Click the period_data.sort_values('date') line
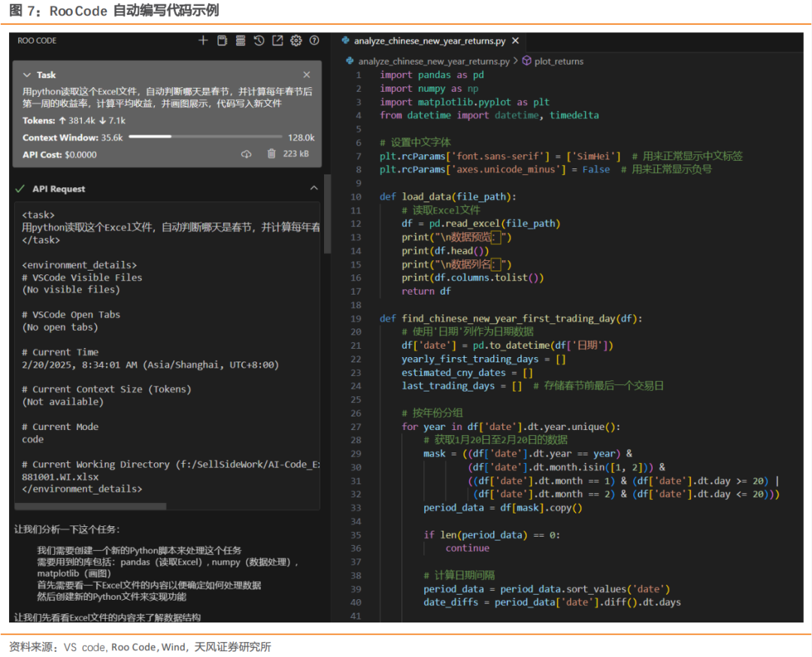This screenshot has height=657, width=812. pyautogui.click(x=547, y=589)
